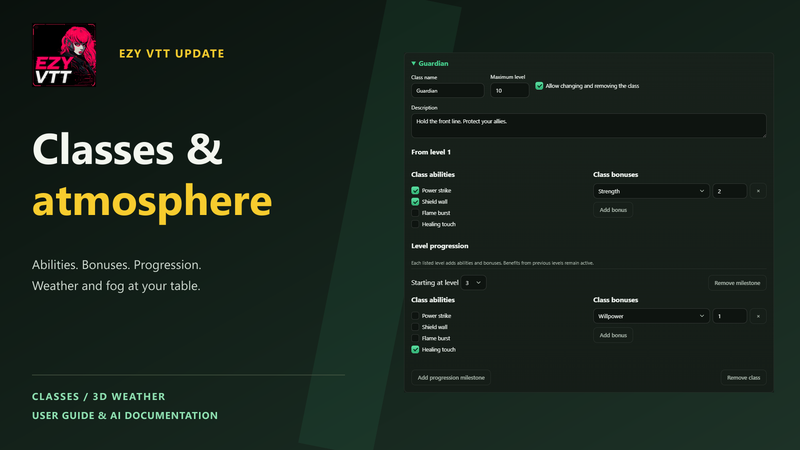Click the Maximum level field showing 10
The width and height of the screenshot is (800, 450).
click(509, 90)
